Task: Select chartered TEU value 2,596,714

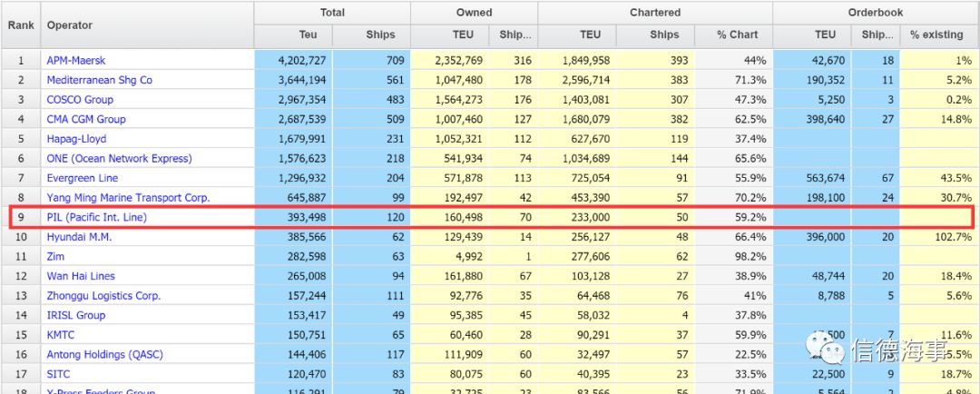Action: coord(585,80)
